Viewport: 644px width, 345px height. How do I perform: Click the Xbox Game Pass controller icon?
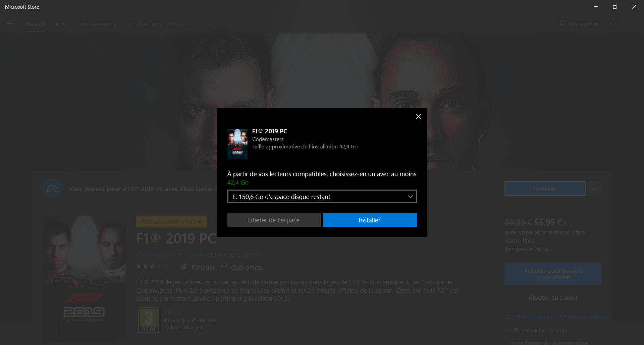pos(52,189)
